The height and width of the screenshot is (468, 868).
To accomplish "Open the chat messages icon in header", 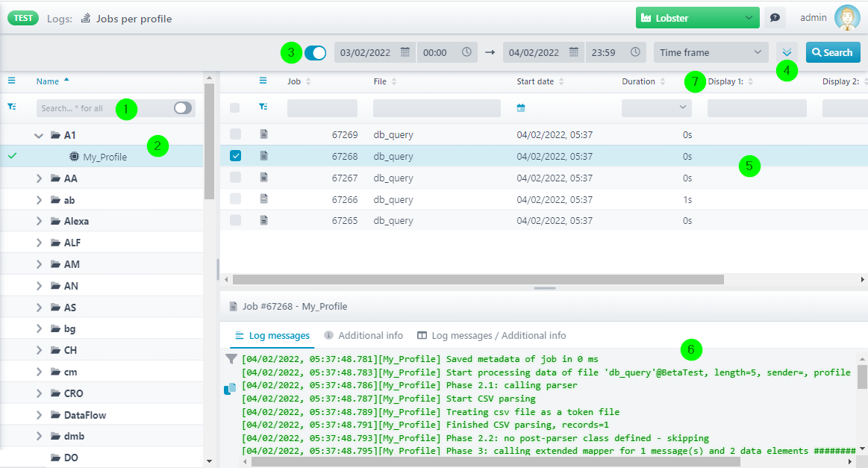I will (775, 18).
